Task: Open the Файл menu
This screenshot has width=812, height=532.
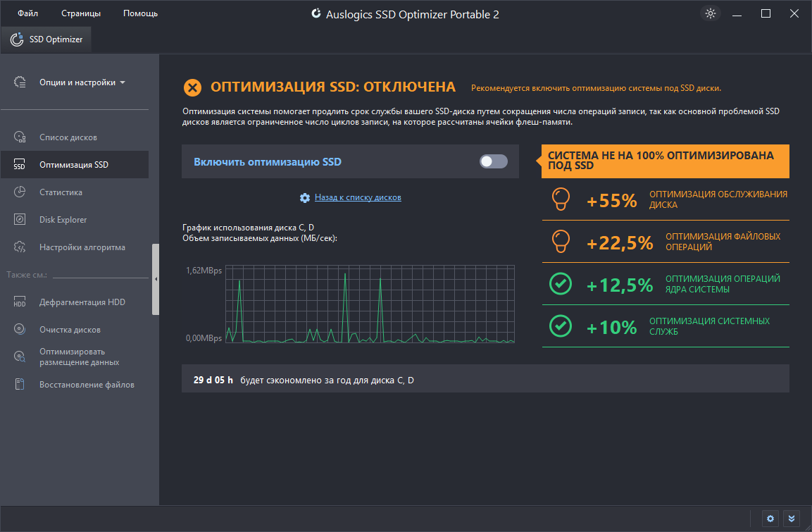Action: tap(28, 13)
